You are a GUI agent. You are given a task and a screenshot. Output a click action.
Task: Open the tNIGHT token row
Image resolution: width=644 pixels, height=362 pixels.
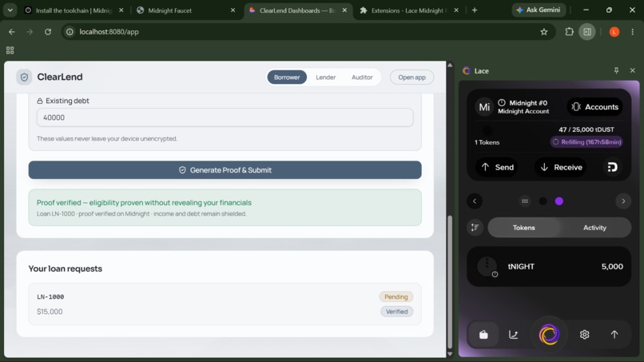549,267
